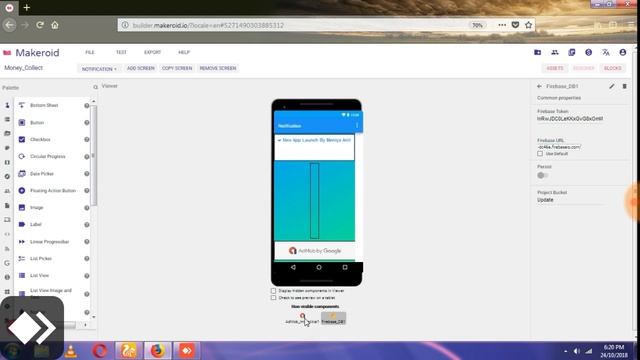Open the Assets panel button
The height and width of the screenshot is (360, 640).
tap(555, 68)
